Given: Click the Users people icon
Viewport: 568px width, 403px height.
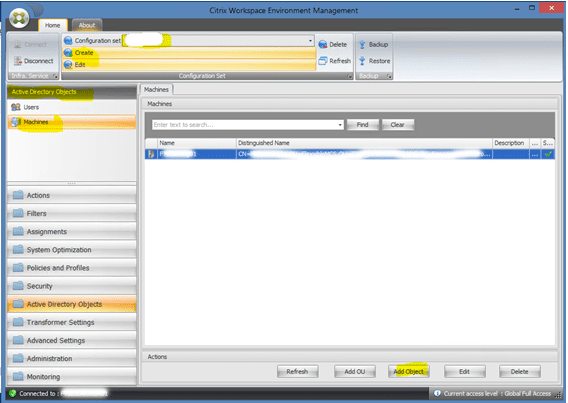Looking at the screenshot, I should click(x=16, y=107).
